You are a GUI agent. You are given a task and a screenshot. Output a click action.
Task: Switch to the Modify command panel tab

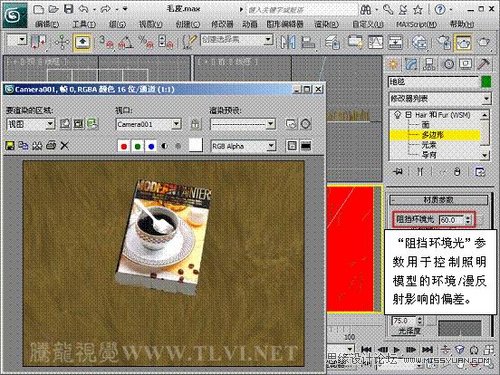pos(411,63)
